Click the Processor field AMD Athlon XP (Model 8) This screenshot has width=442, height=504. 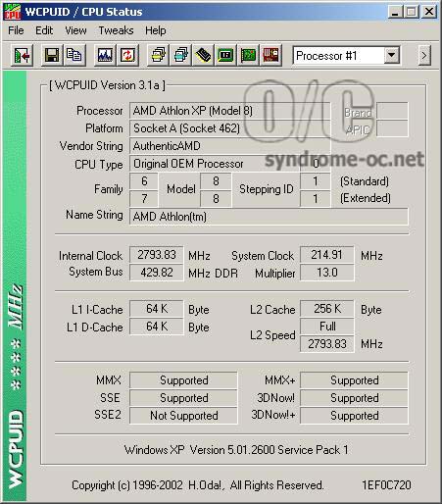pos(230,111)
